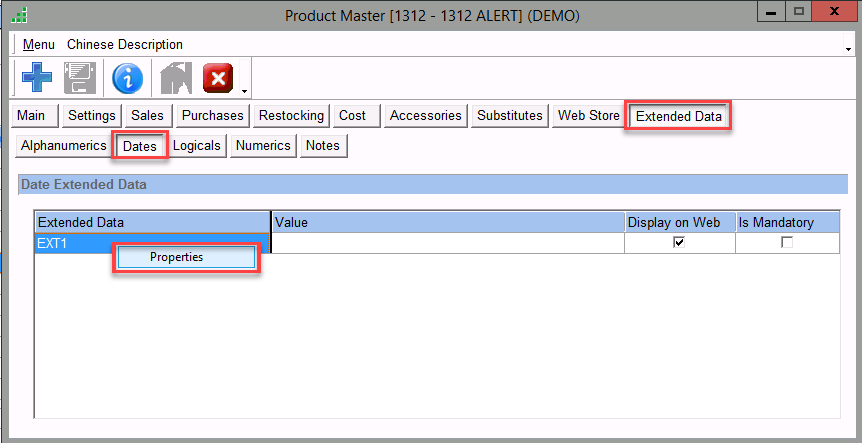Toggle Display on Web checkbox for EXT1
862x443 pixels.
[679, 242]
